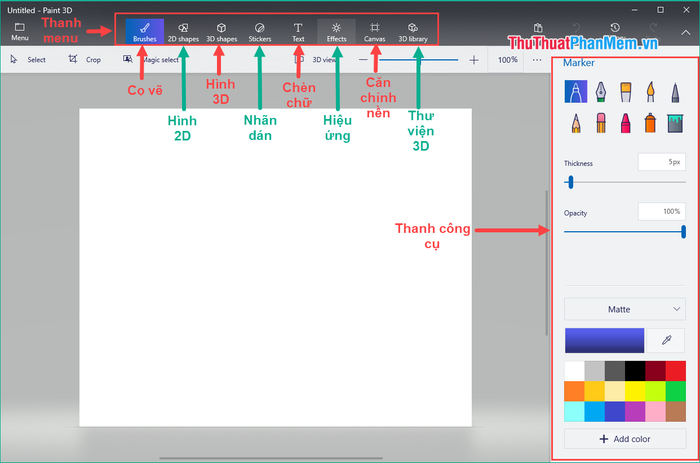Select the Fill bucket tool

(x=675, y=123)
